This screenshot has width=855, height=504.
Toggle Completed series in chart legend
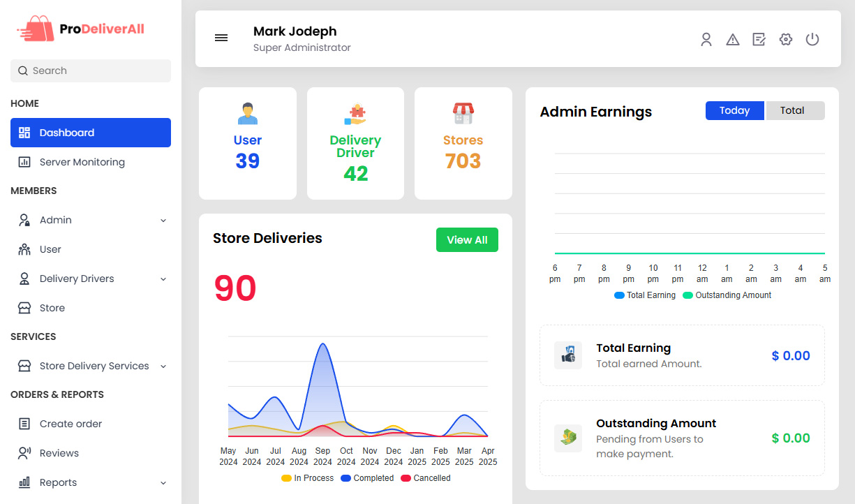click(345, 478)
